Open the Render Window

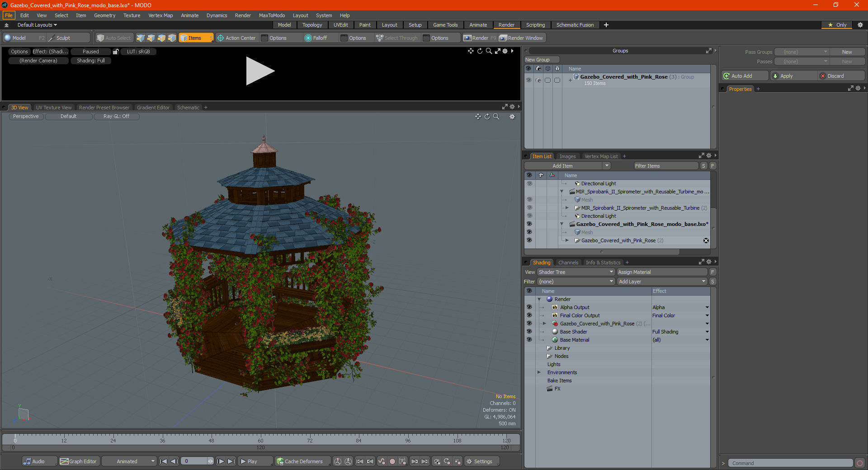[521, 38]
